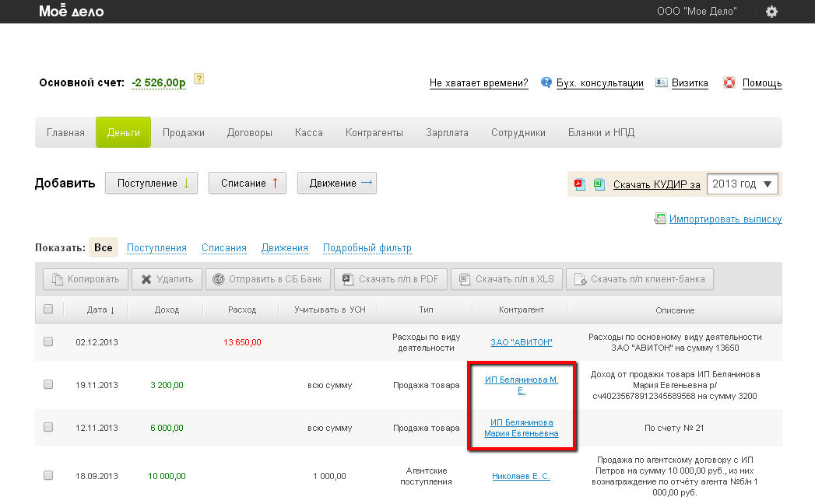Screen dimensions: 815x504
Task: Open the ЗАО "АВИТОН" contractor link
Action: coord(521,342)
